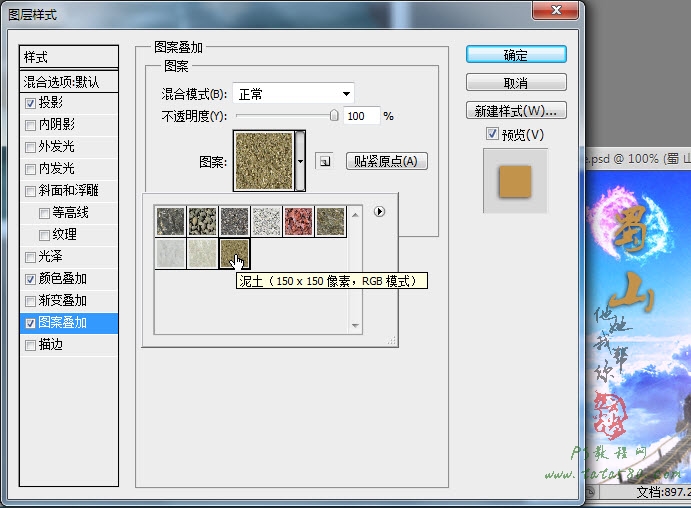Enable the 描边 stroke checkbox
Viewport: 691px width, 508px height.
tap(31, 345)
